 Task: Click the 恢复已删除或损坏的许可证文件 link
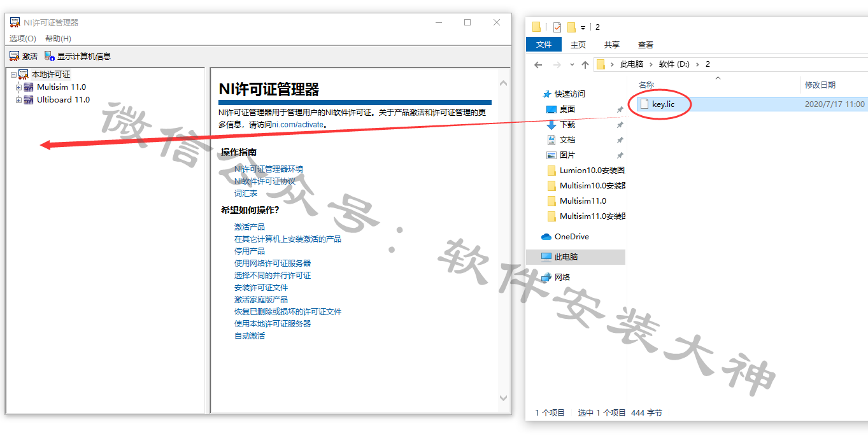pos(288,312)
